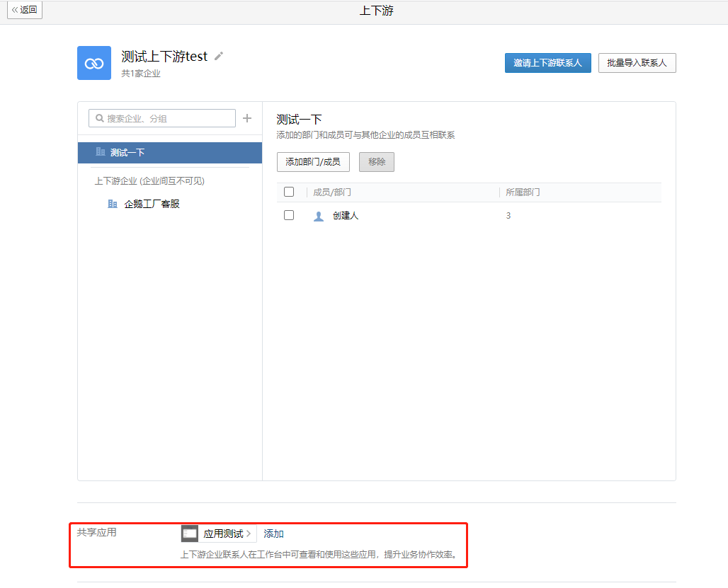This screenshot has height=588, width=728.
Task: Click the building icon beside 测试一下
Action: (x=101, y=152)
